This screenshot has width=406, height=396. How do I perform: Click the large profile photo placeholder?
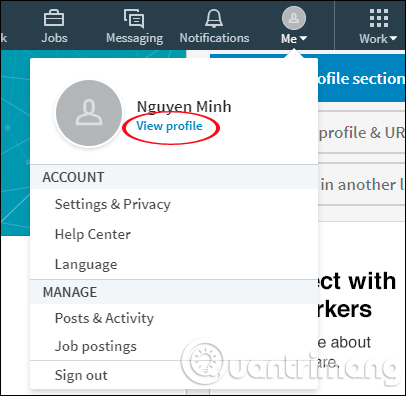89,113
